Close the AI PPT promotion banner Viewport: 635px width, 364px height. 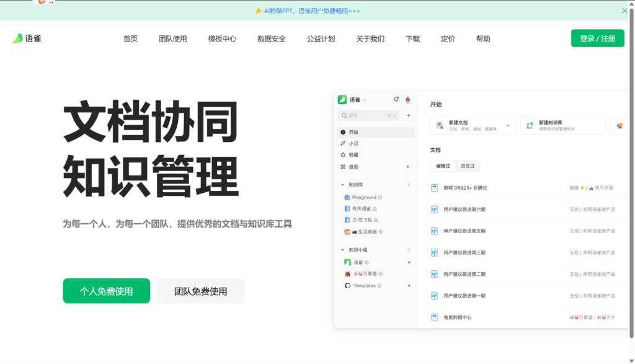click(x=624, y=11)
